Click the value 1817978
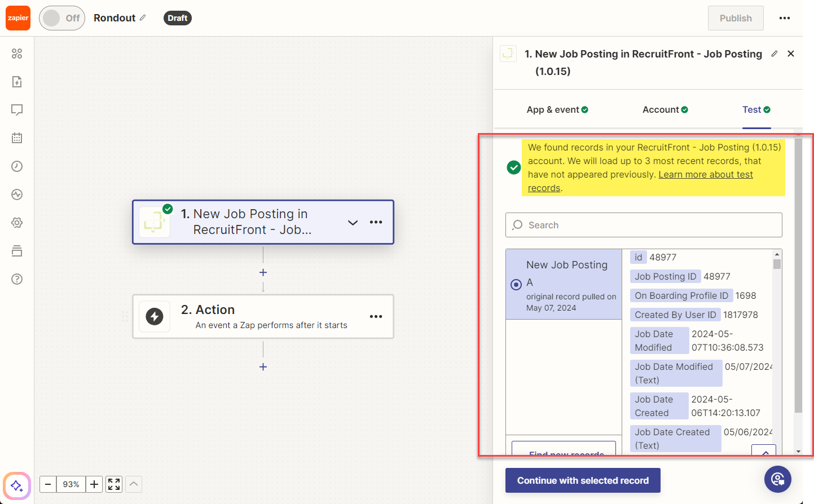The height and width of the screenshot is (504, 814). 741,315
